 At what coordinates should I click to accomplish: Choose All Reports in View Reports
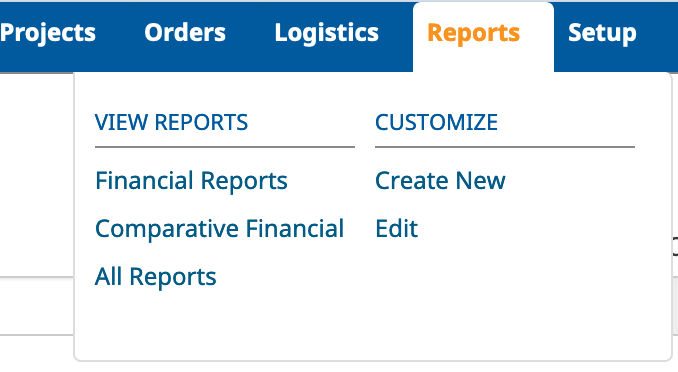coord(156,276)
